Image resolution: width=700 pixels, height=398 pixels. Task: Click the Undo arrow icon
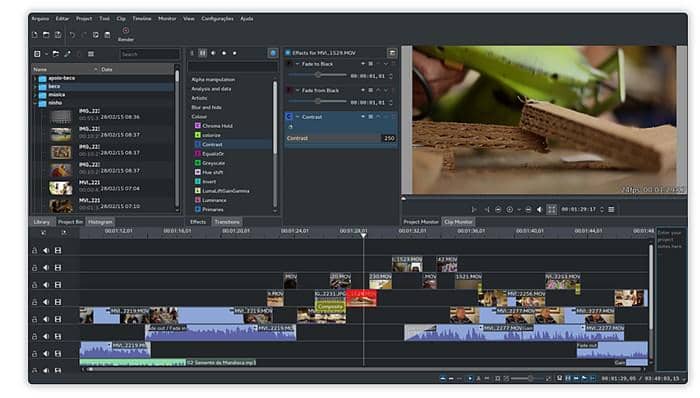point(72,35)
